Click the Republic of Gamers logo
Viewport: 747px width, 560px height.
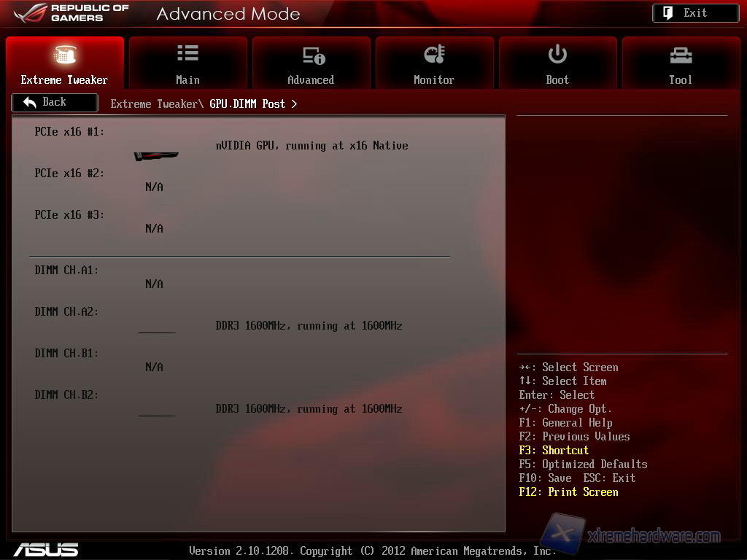[x=71, y=12]
